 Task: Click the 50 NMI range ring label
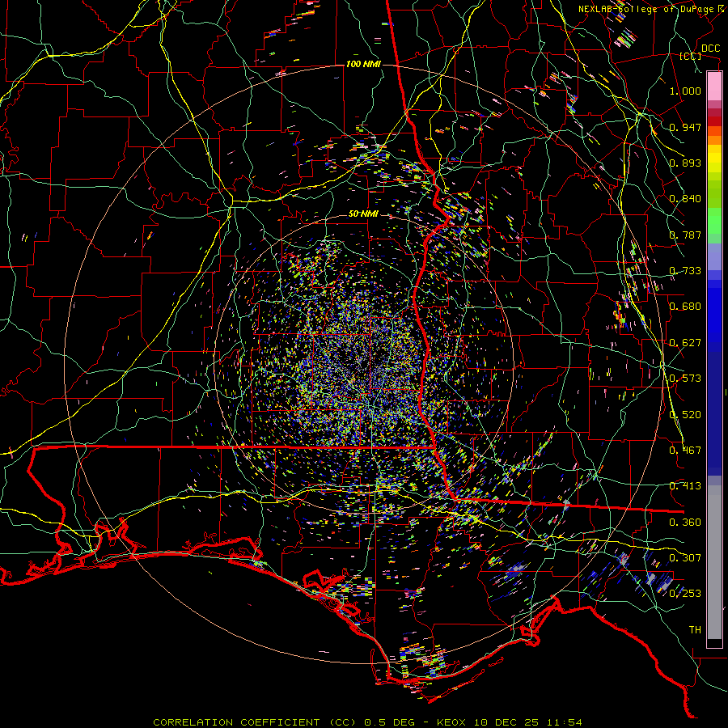coord(363,214)
